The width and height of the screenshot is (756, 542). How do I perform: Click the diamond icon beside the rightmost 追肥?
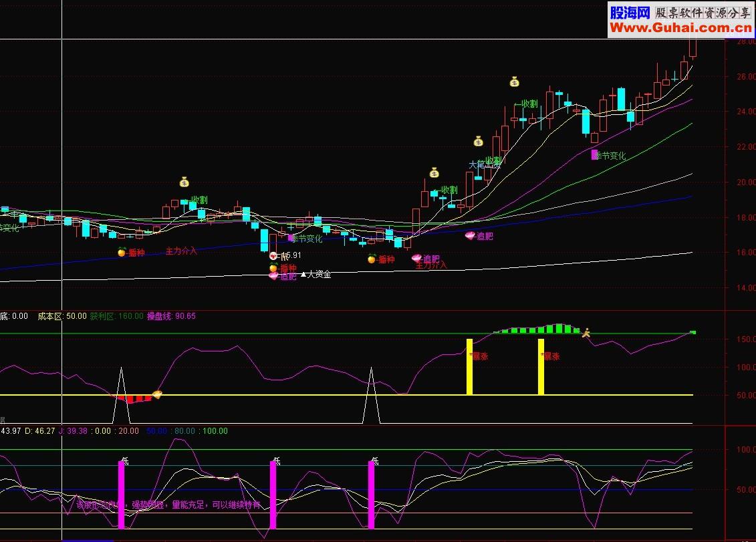point(470,235)
